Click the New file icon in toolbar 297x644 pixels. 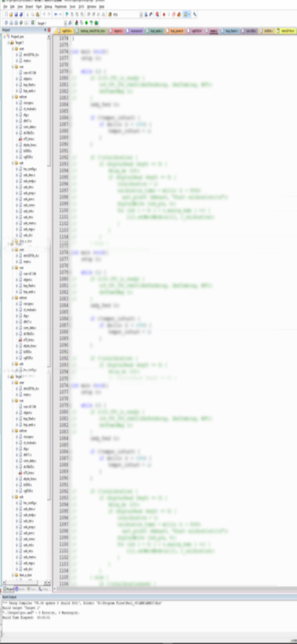pos(6,14)
